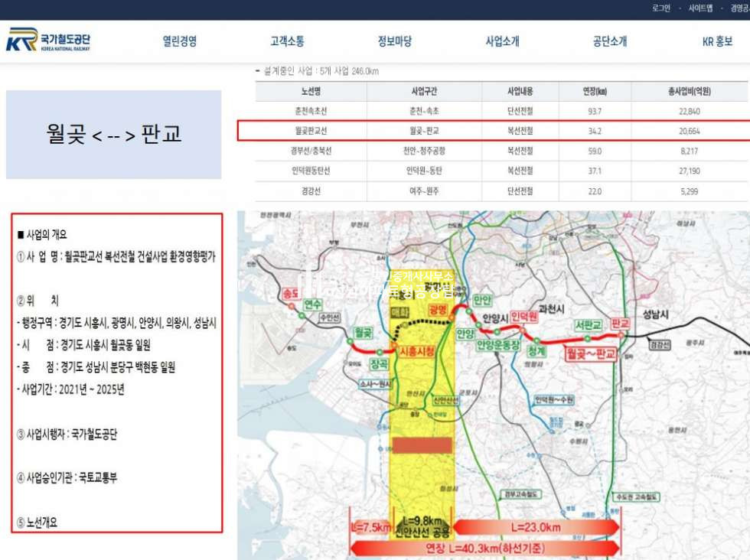The width and height of the screenshot is (750, 560).
Task: Click the 송도 station label on map
Action: pos(290,294)
